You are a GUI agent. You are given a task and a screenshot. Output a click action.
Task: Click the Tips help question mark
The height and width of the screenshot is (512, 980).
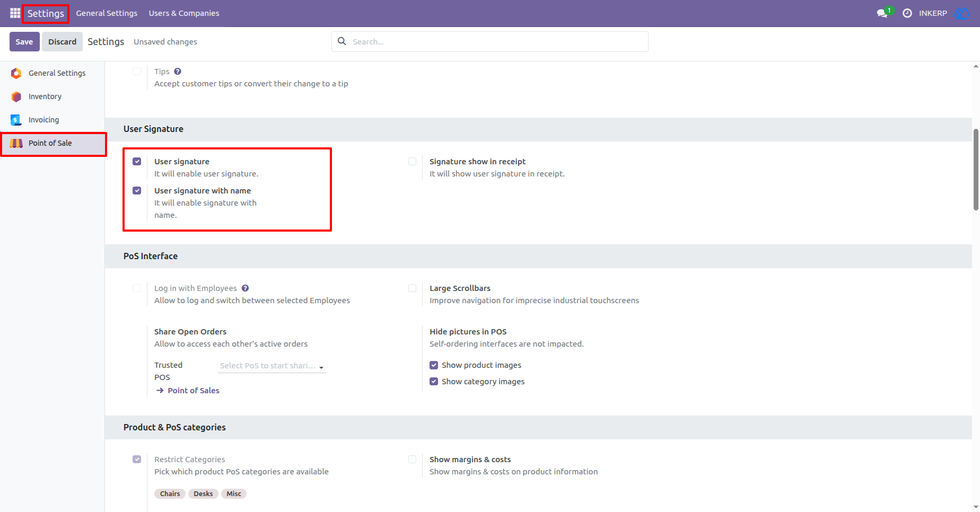point(178,72)
